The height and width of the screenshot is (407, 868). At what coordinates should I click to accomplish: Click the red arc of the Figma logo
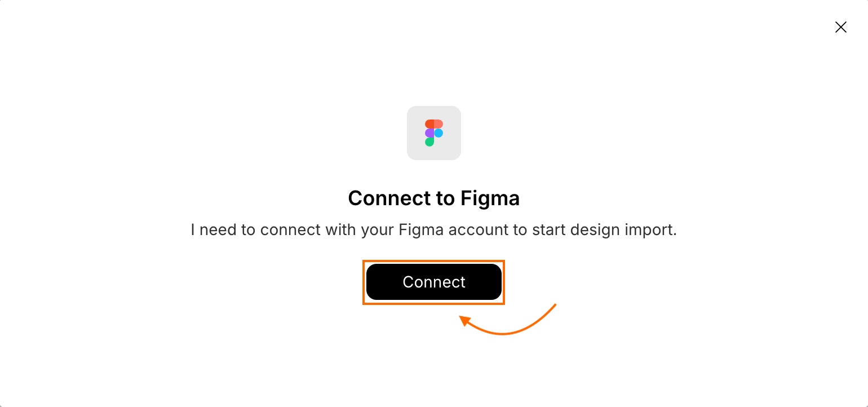433,123
